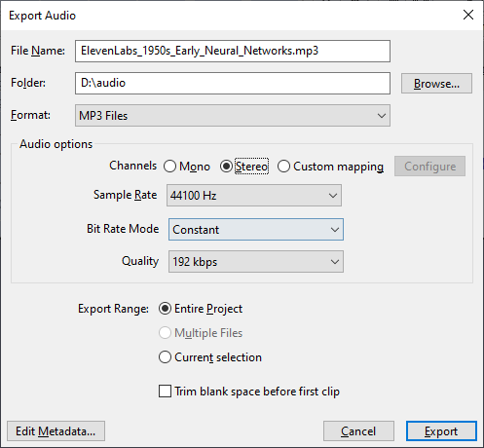Image resolution: width=484 pixels, height=448 pixels.
Task: Enable Trim blank space before first clip
Action: (165, 392)
